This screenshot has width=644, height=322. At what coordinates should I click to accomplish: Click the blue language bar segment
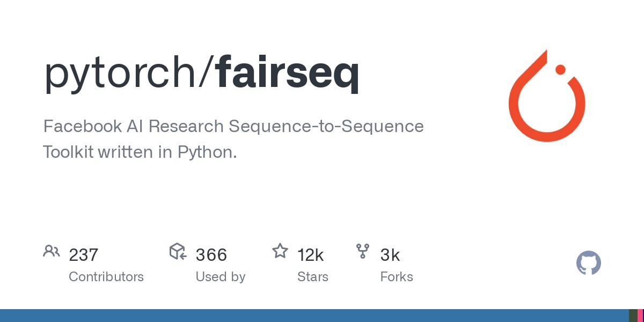[x=314, y=316]
